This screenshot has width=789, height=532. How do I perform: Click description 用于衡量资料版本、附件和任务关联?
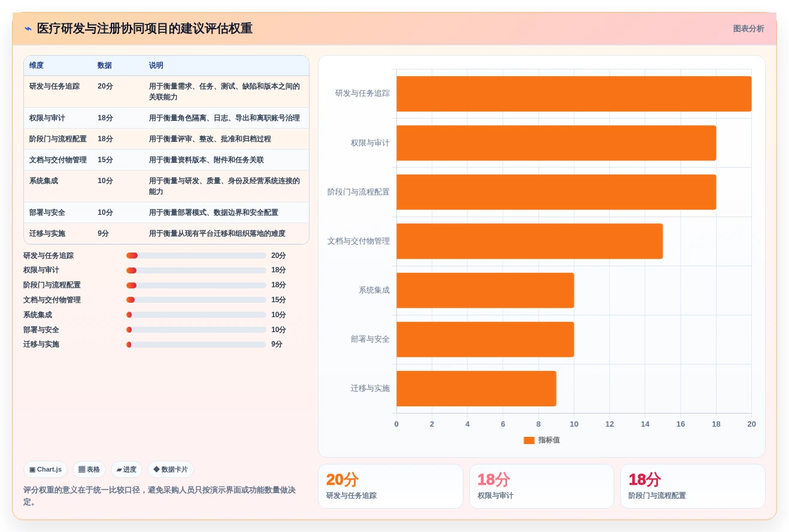coord(207,160)
